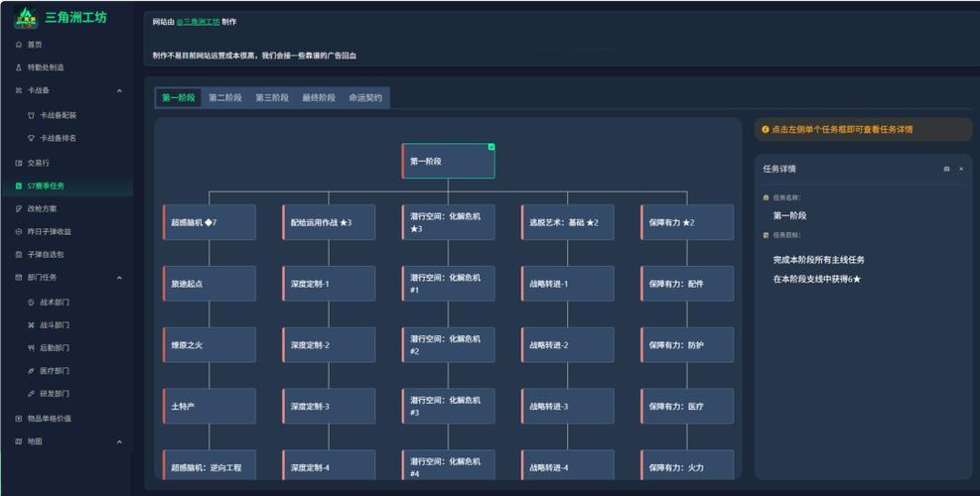The image size is (980, 496).
Task: Switch to the 第一阶段 tab
Action: coord(179,98)
